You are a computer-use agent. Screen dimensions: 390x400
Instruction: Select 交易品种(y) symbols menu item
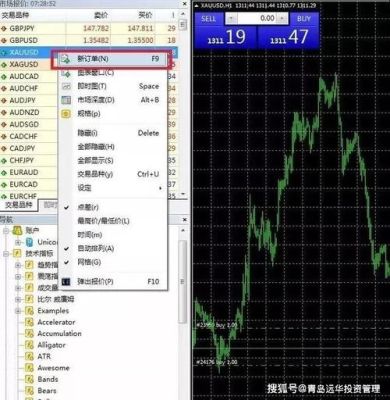[x=113, y=174]
